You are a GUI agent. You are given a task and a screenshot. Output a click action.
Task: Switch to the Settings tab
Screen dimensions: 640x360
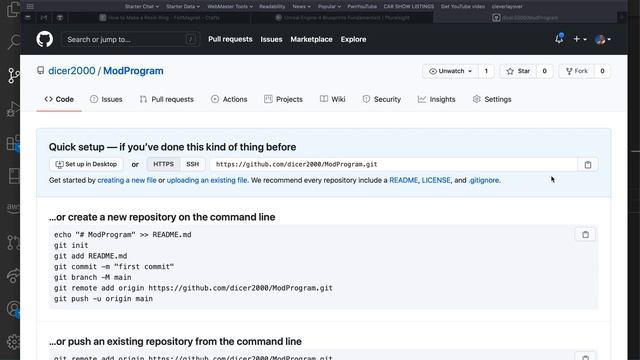pyautogui.click(x=492, y=99)
